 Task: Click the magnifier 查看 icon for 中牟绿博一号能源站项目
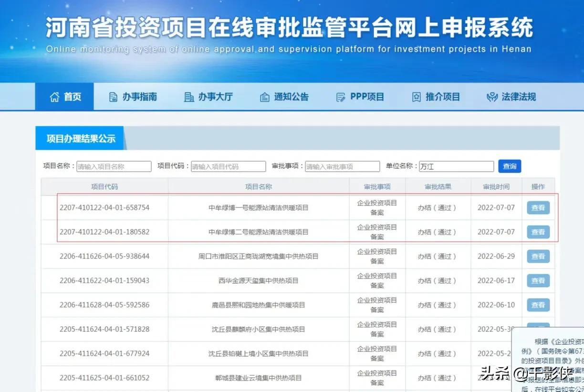538,207
